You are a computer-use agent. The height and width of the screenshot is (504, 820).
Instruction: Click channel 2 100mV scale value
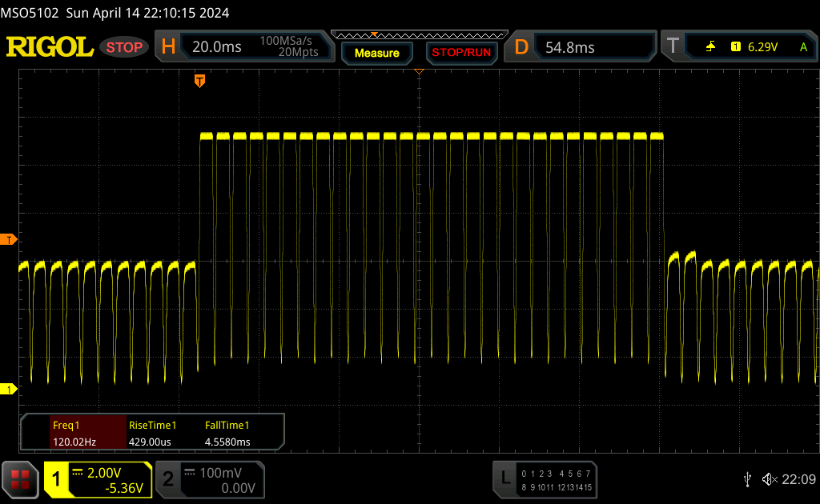click(221, 473)
